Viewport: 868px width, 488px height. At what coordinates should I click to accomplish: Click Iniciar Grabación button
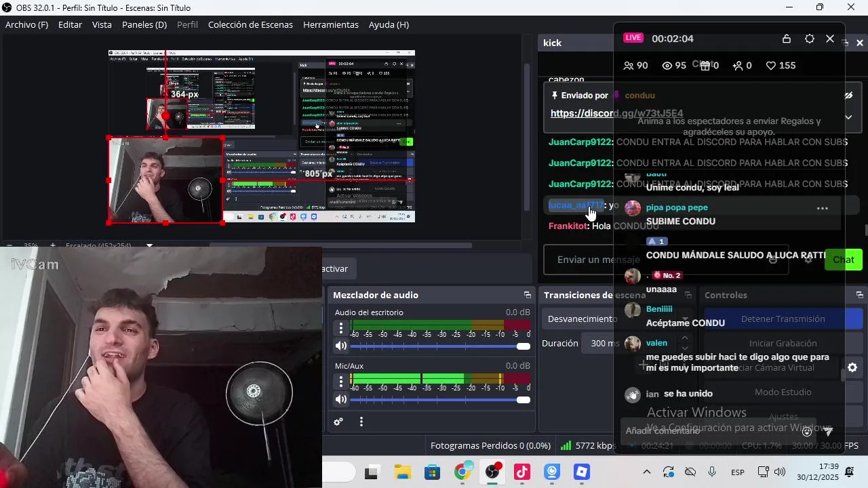click(x=783, y=343)
